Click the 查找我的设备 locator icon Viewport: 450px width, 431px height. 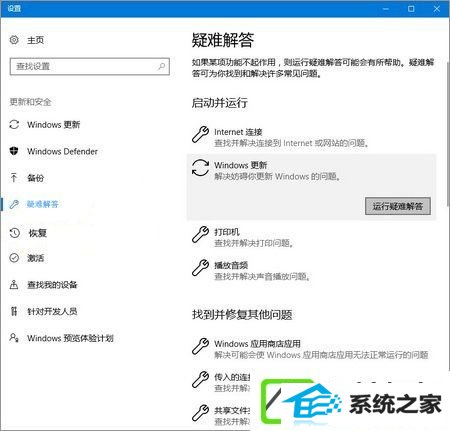(14, 284)
